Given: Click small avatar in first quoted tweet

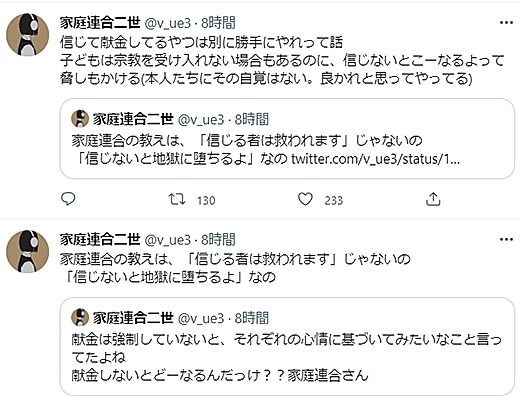Looking at the screenshot, I should (80, 119).
